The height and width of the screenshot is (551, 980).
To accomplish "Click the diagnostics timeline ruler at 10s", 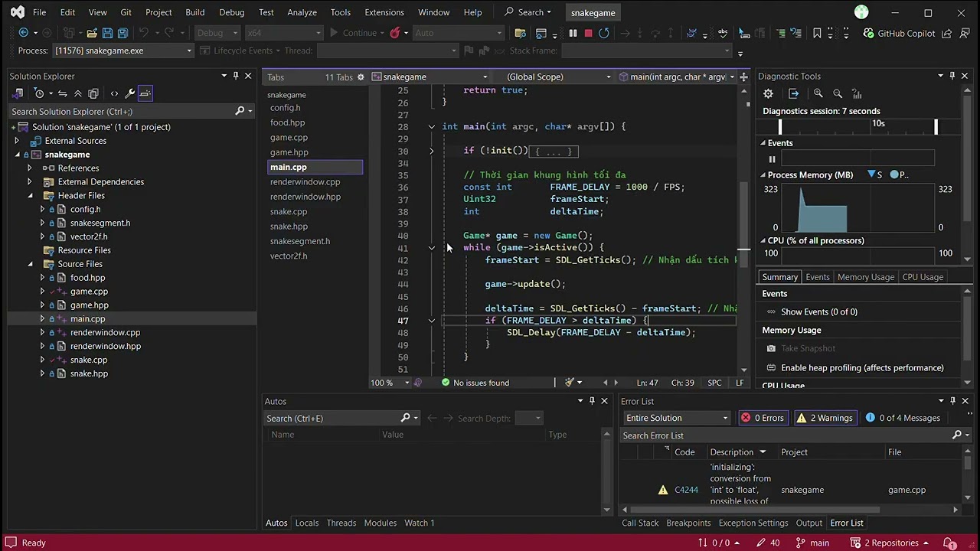I will (x=878, y=123).
